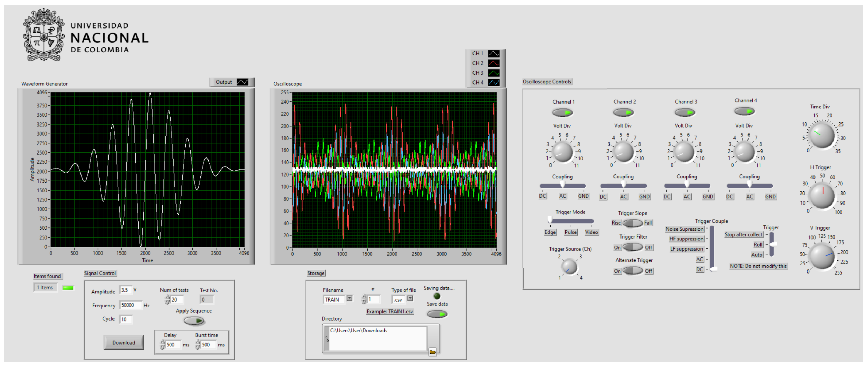This screenshot has height=368, width=868.
Task: Open the Type of file dropdown
Action: (410, 299)
